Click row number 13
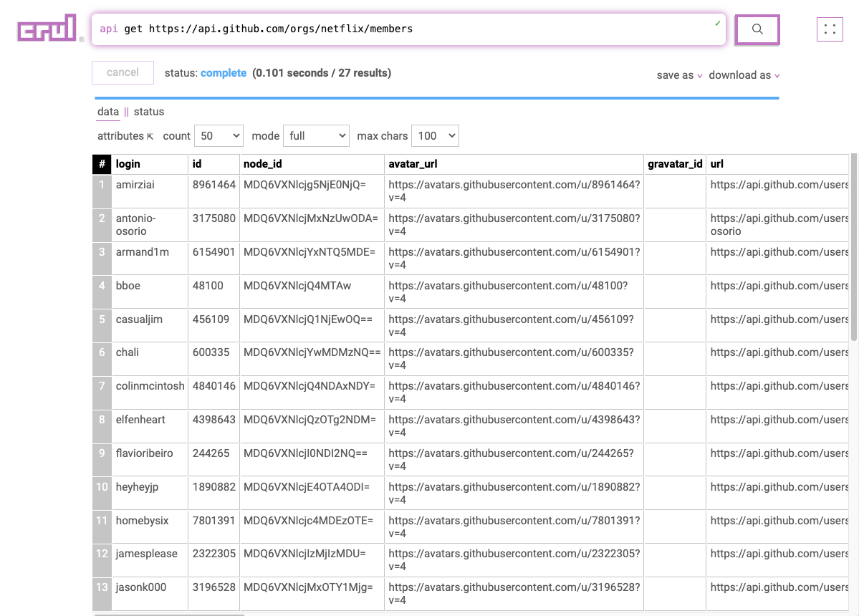The width and height of the screenshot is (859, 616). pos(102,594)
